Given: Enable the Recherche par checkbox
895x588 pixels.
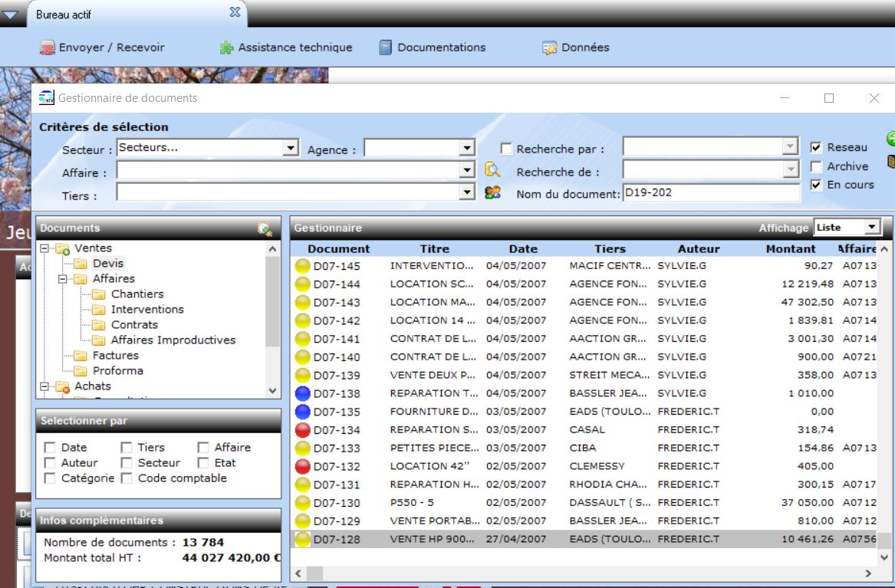Looking at the screenshot, I should coord(506,149).
